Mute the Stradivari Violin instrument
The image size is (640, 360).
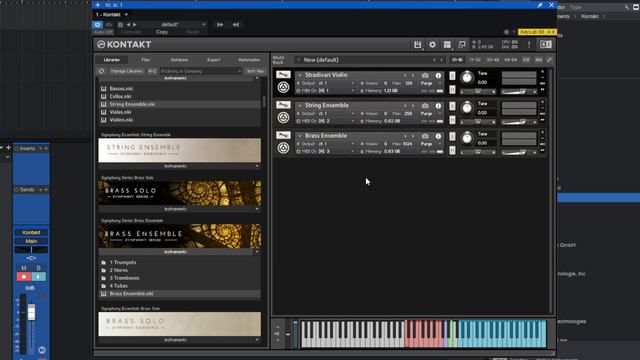(452, 89)
